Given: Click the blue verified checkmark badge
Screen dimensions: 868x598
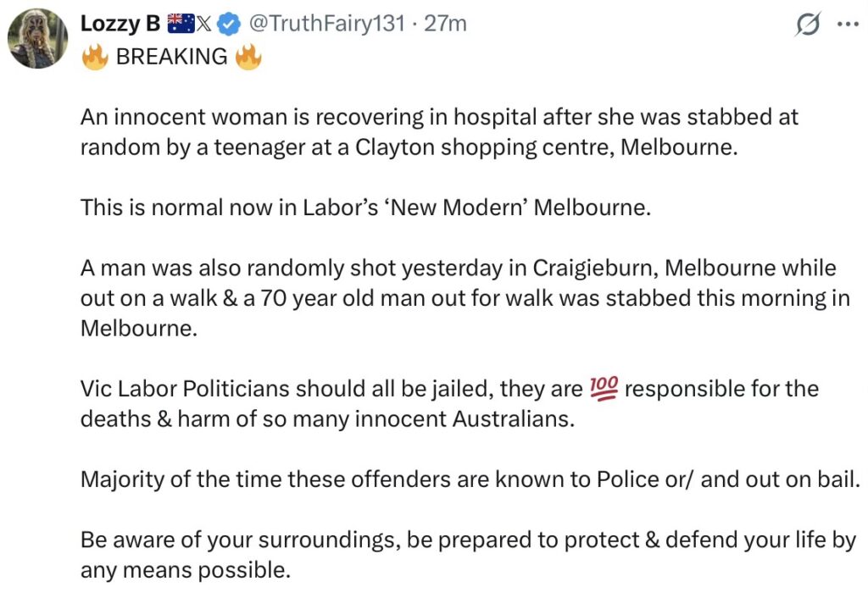Looking at the screenshot, I should [x=226, y=25].
